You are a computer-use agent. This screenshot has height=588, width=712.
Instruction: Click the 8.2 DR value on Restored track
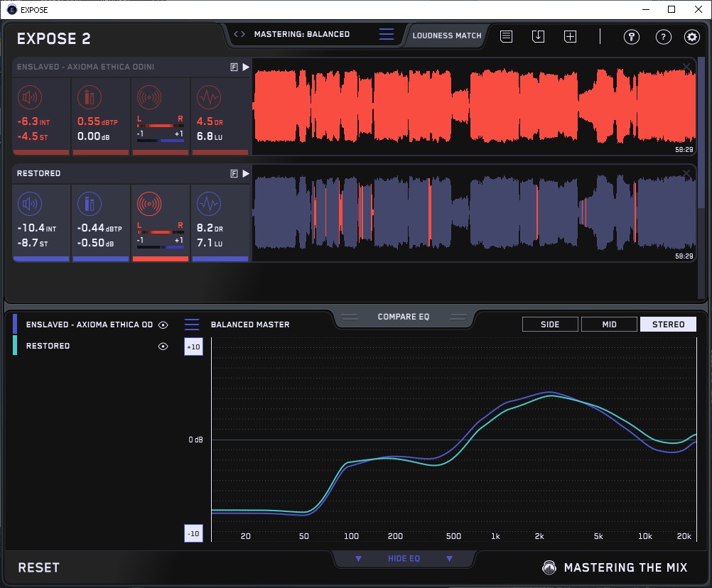pyautogui.click(x=210, y=228)
